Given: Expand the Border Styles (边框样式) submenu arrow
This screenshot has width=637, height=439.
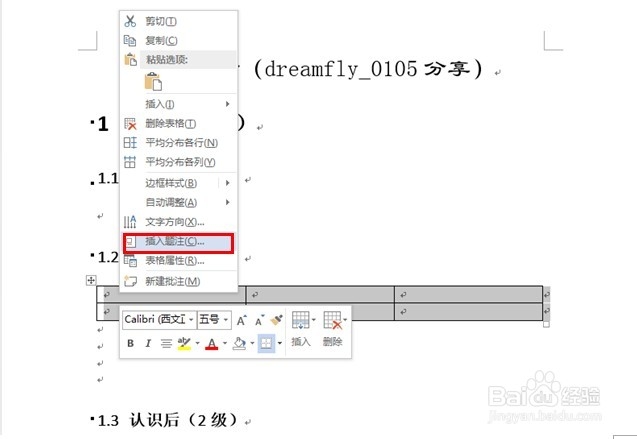Looking at the screenshot, I should point(228,183).
